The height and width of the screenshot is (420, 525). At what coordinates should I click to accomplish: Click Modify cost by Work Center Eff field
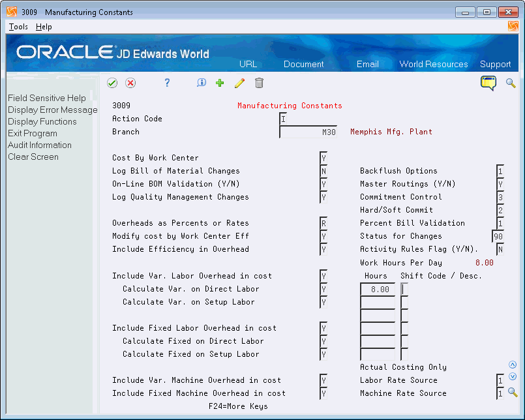(x=323, y=237)
